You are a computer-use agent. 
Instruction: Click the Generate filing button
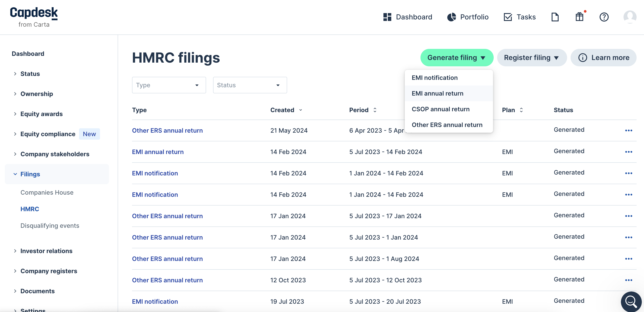tap(457, 57)
